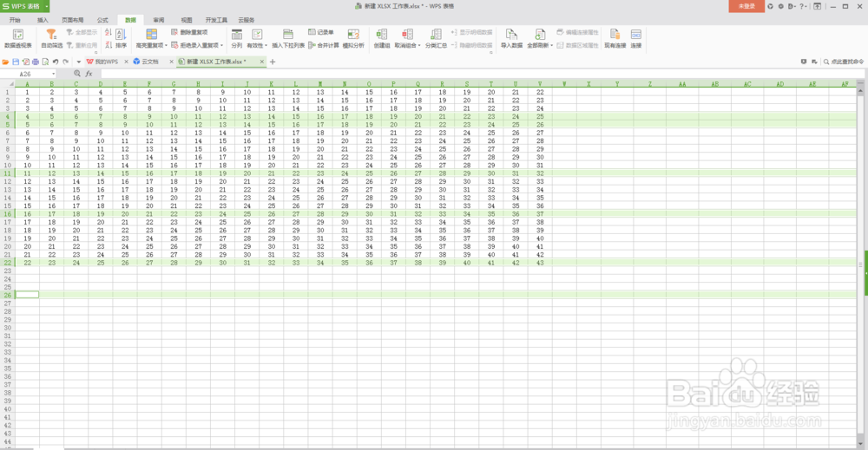Close the 新建 XLSX 工作表.xlsx tab

(x=262, y=62)
